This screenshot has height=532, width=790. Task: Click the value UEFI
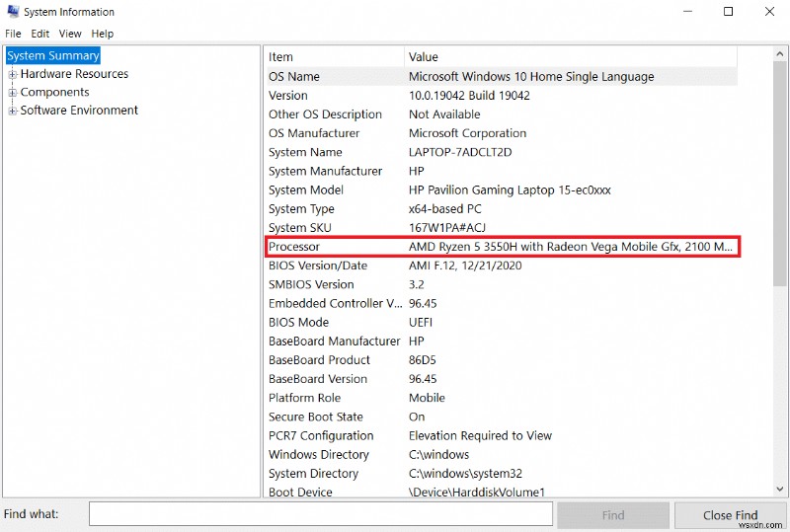(x=421, y=322)
